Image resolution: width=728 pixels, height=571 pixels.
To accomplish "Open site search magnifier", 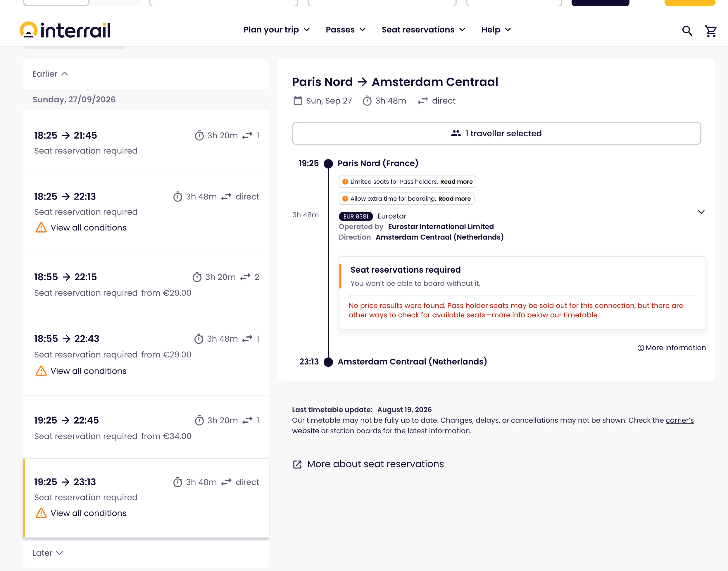I will pyautogui.click(x=687, y=30).
